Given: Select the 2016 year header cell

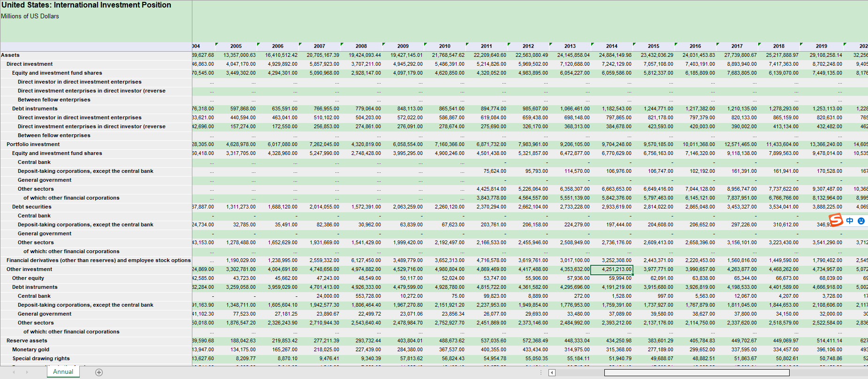Looking at the screenshot, I should (x=695, y=46).
